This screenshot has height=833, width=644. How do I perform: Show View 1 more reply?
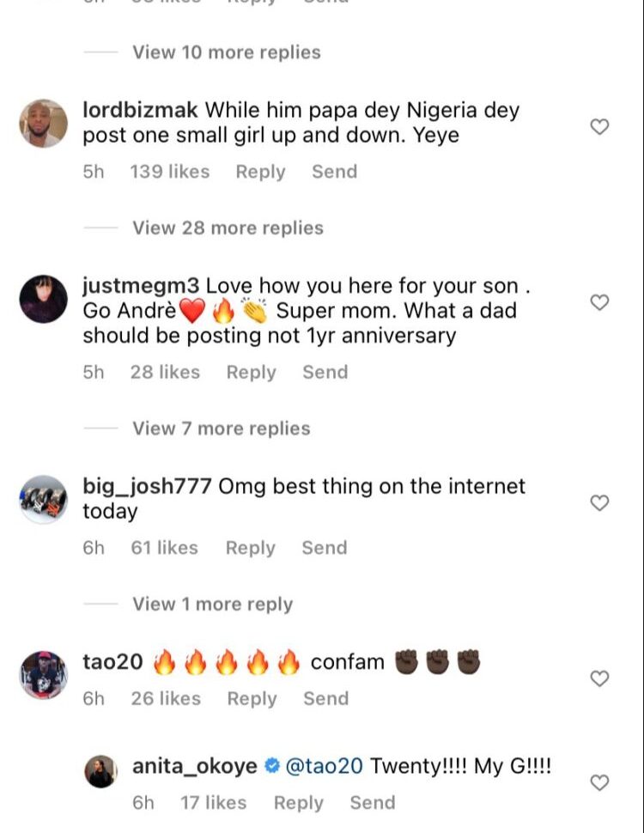click(x=212, y=605)
